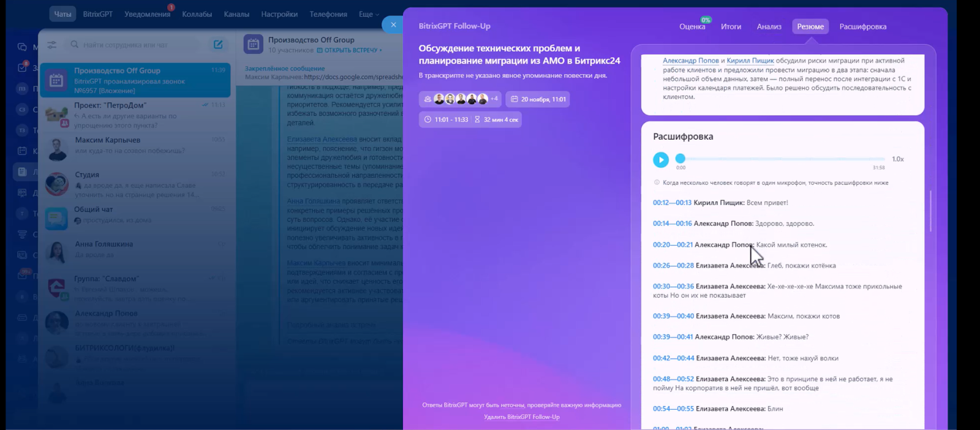Click the Александр Попов link in summary
Viewport: 980px width, 430px height.
[x=690, y=61]
